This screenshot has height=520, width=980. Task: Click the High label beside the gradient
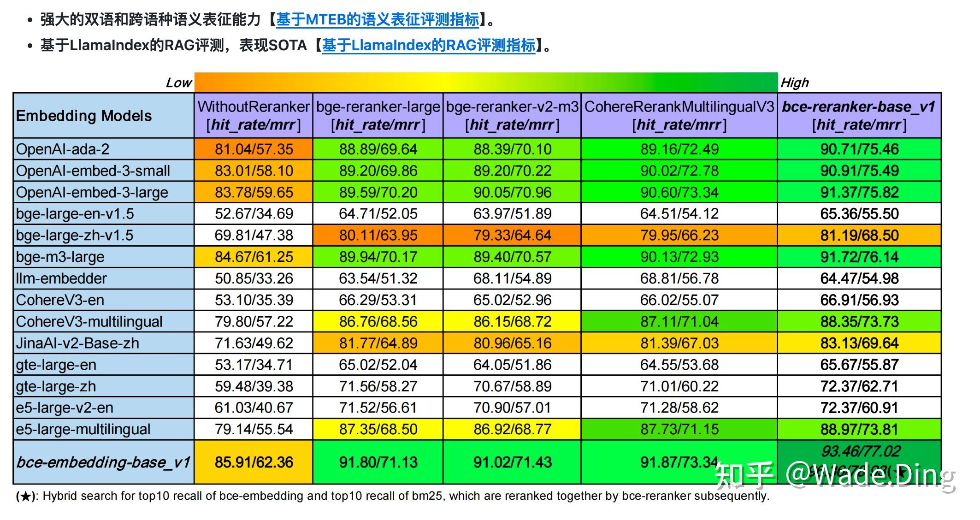click(795, 83)
